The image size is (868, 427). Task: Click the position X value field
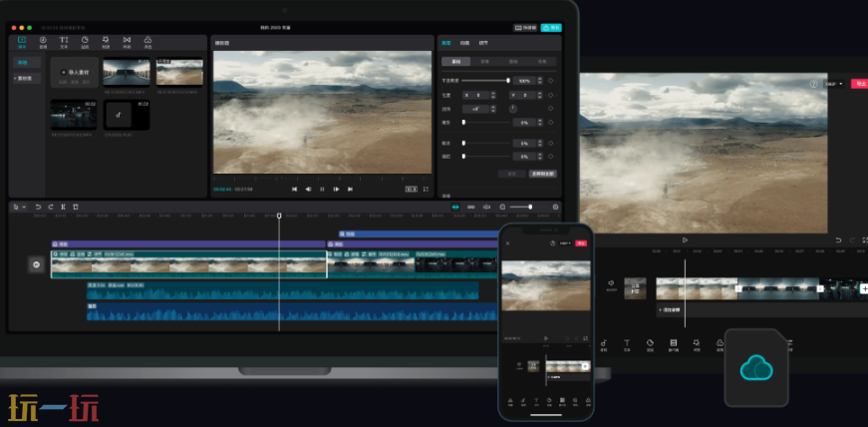coord(476,96)
